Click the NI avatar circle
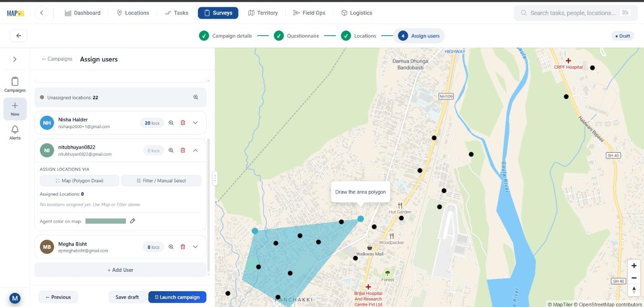The height and width of the screenshot is (307, 644). (x=47, y=150)
